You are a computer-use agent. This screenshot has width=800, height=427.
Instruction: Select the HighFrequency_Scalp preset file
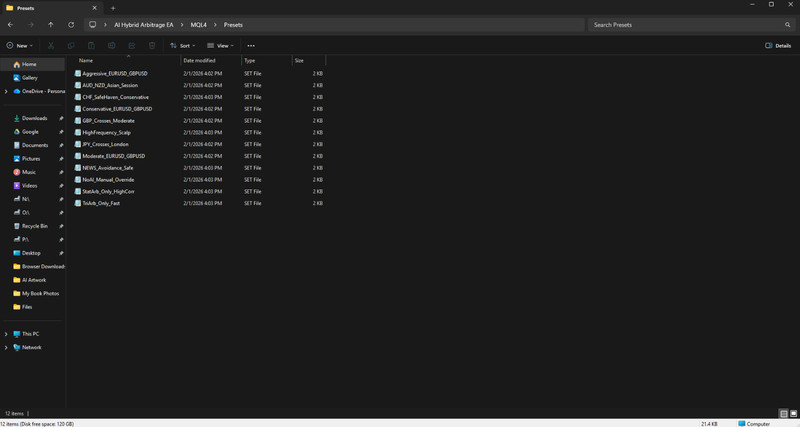coord(106,132)
